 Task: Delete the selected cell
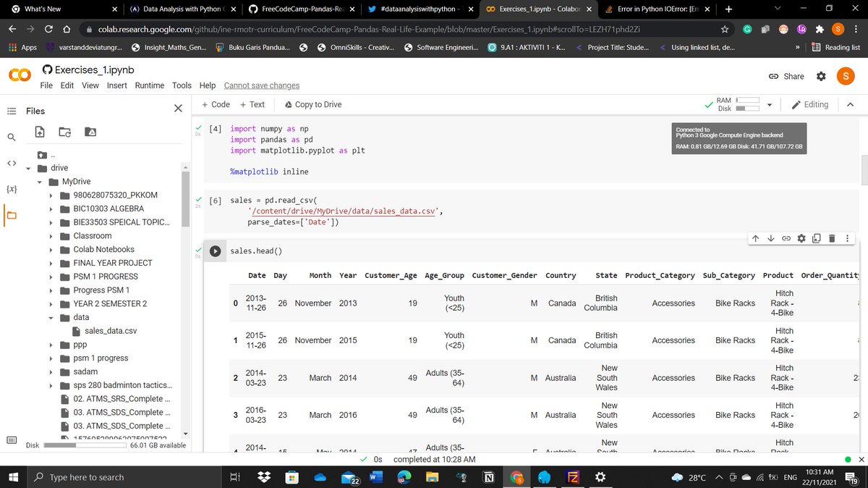[831, 238]
